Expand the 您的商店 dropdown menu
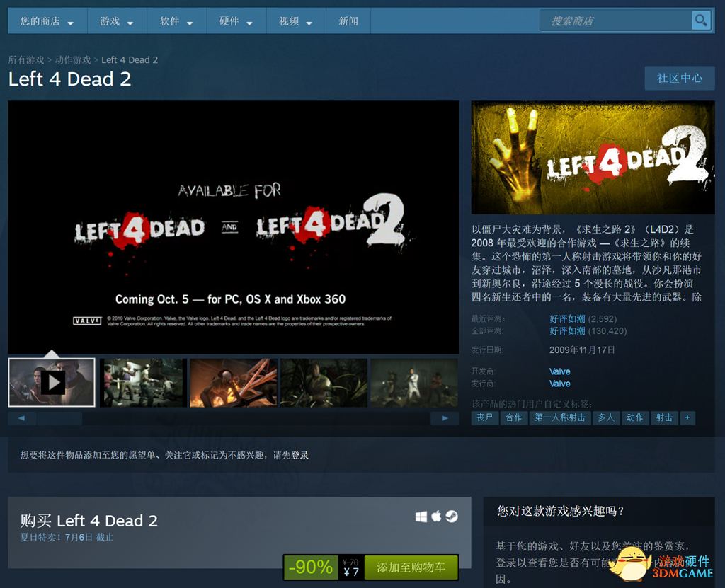This screenshot has width=725, height=588. click(x=47, y=21)
